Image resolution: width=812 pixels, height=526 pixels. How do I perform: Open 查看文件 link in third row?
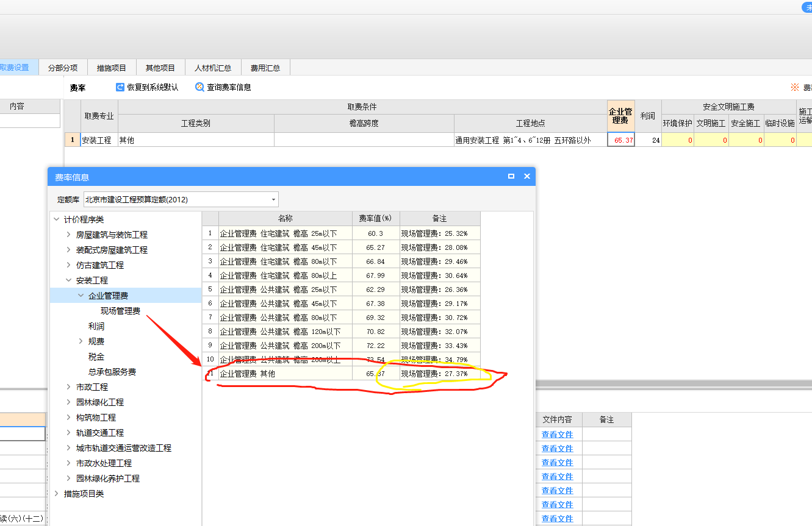pyautogui.click(x=558, y=463)
